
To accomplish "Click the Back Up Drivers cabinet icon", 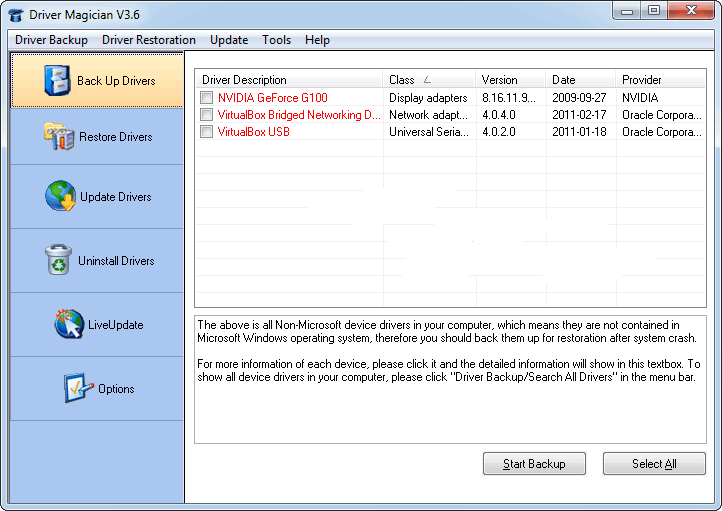I will (x=58, y=81).
